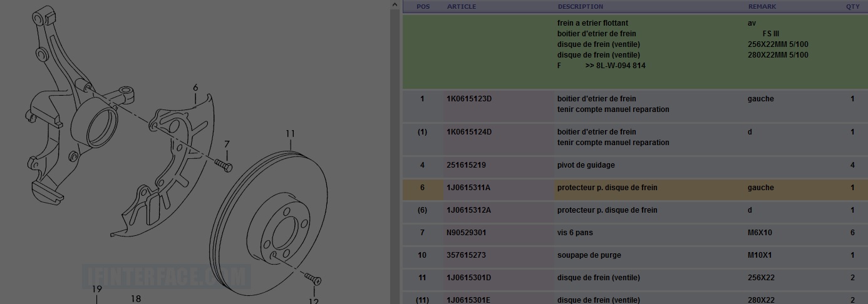This screenshot has width=868, height=304.
Task: Click the diagram scrollbar up arrow
Action: tap(395, 6)
